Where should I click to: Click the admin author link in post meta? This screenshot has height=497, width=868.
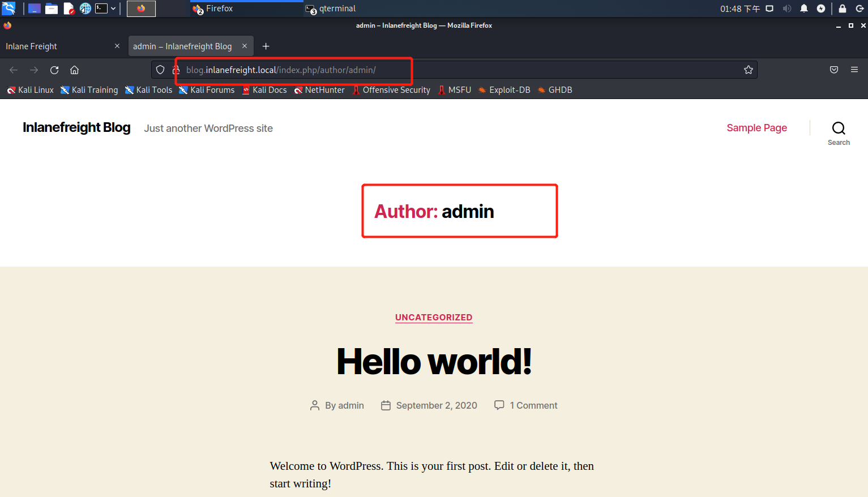point(351,405)
